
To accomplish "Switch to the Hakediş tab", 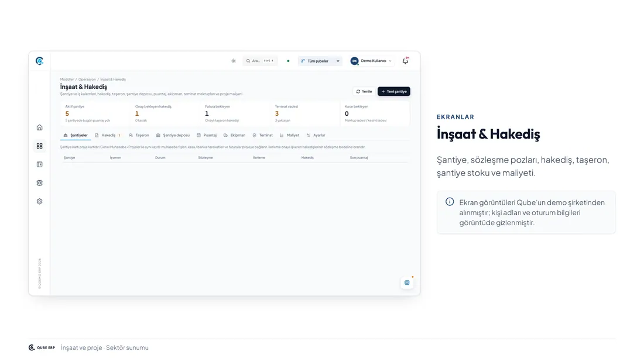I will tap(108, 135).
